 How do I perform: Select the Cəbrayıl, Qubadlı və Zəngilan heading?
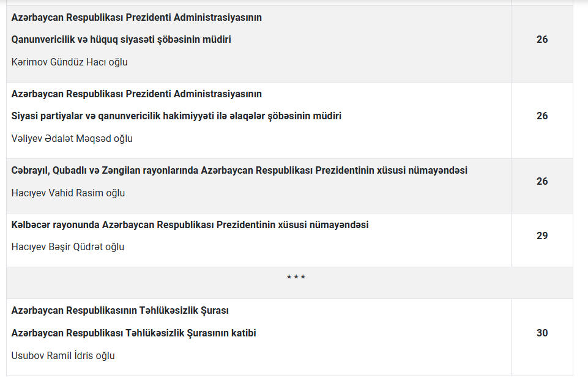(x=239, y=171)
